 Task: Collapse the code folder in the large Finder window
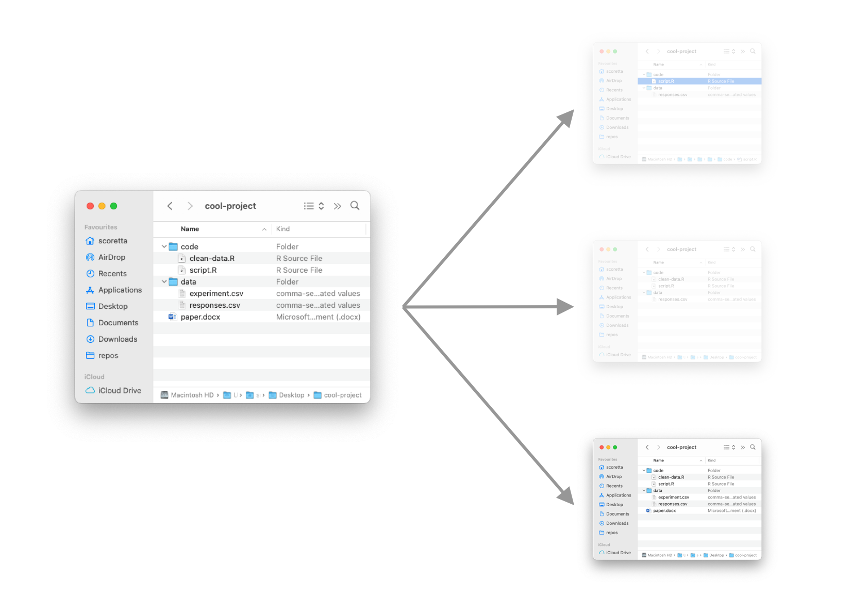tap(164, 247)
